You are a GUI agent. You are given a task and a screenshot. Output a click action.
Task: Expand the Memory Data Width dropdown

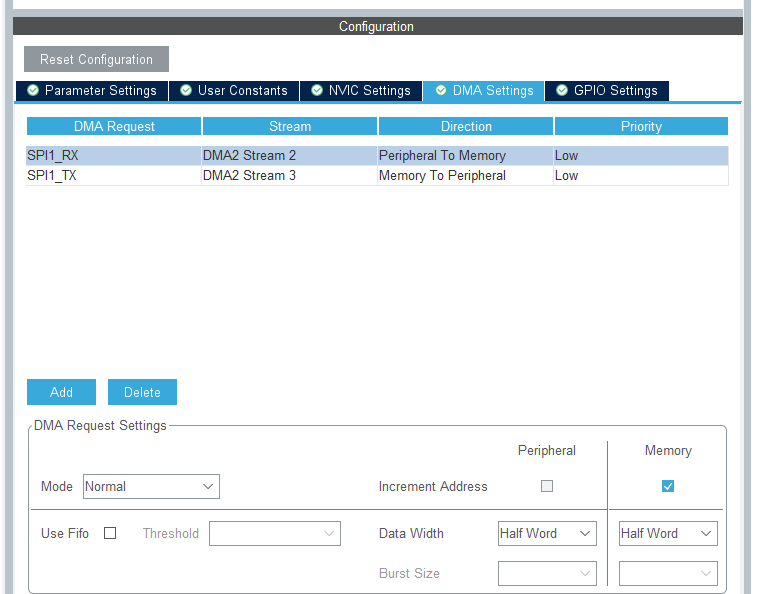pyautogui.click(x=668, y=534)
